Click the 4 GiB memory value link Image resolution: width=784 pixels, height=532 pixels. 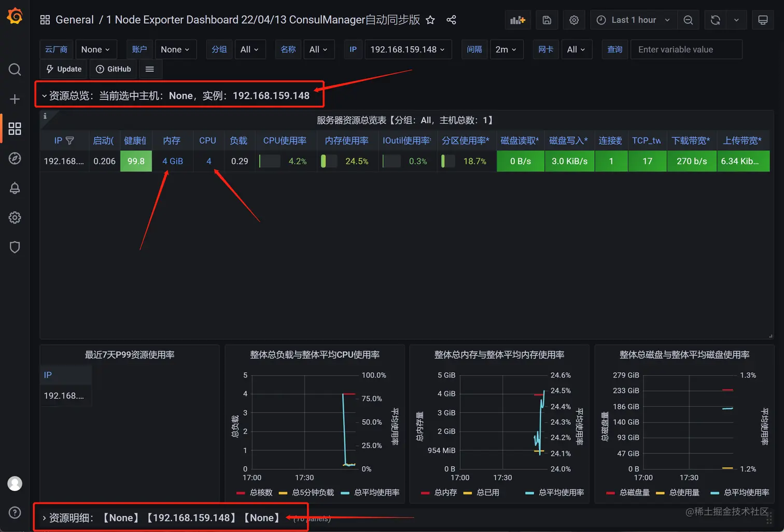coord(173,161)
